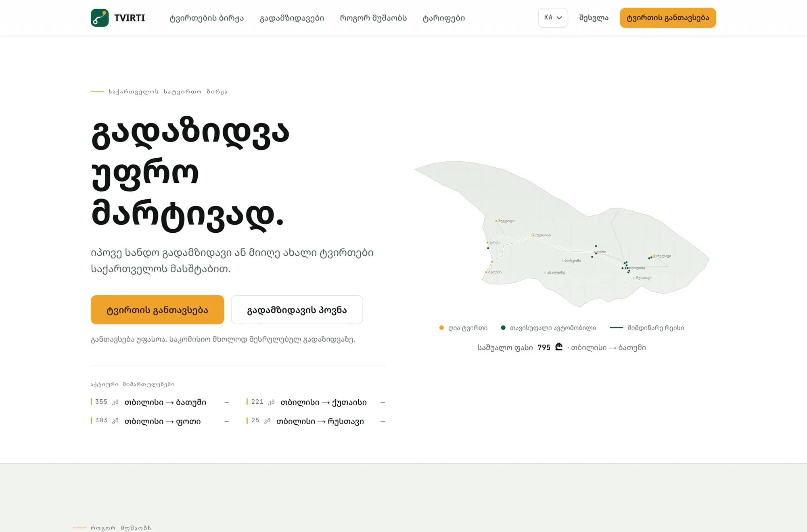Open ტარიფები in the navigation

pos(443,18)
